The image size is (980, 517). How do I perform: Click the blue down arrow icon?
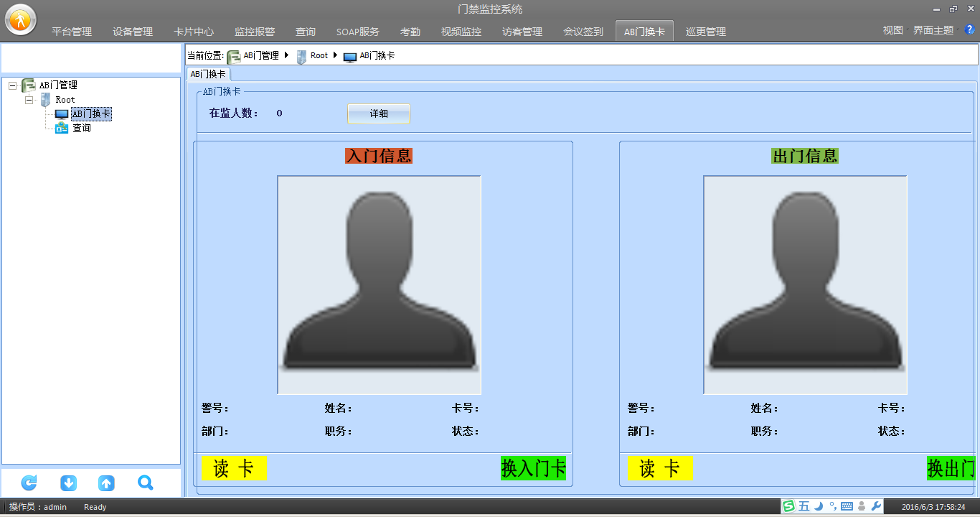[x=68, y=483]
